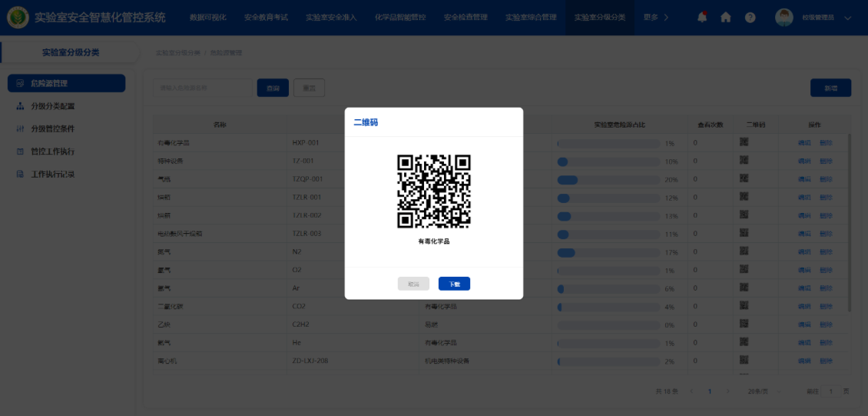
Task: Go to home via house icon
Action: (x=726, y=17)
